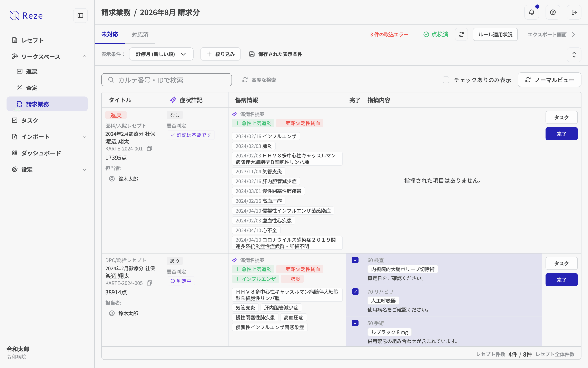Open レセプト in the sidebar
Image resolution: width=588 pixels, height=368 pixels.
(47, 40)
